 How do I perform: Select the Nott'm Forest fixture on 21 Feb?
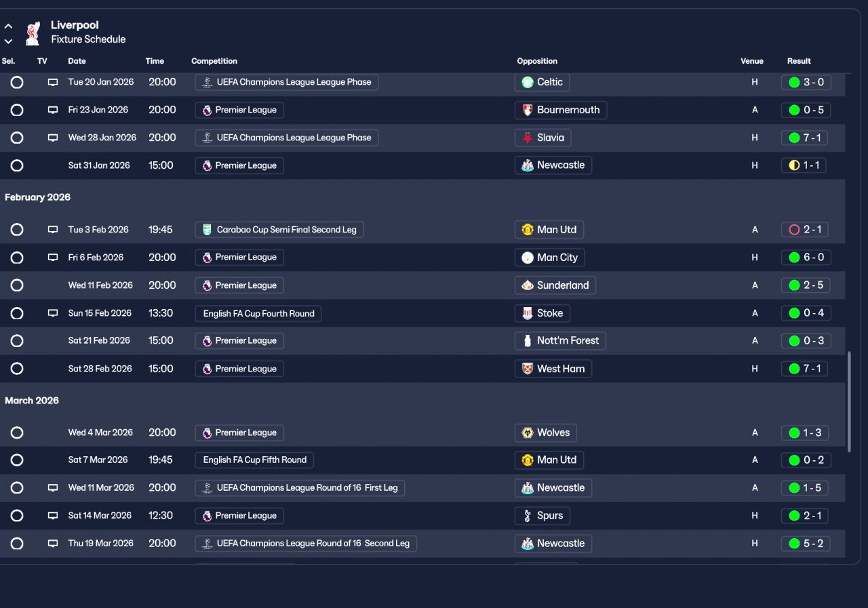click(x=17, y=341)
